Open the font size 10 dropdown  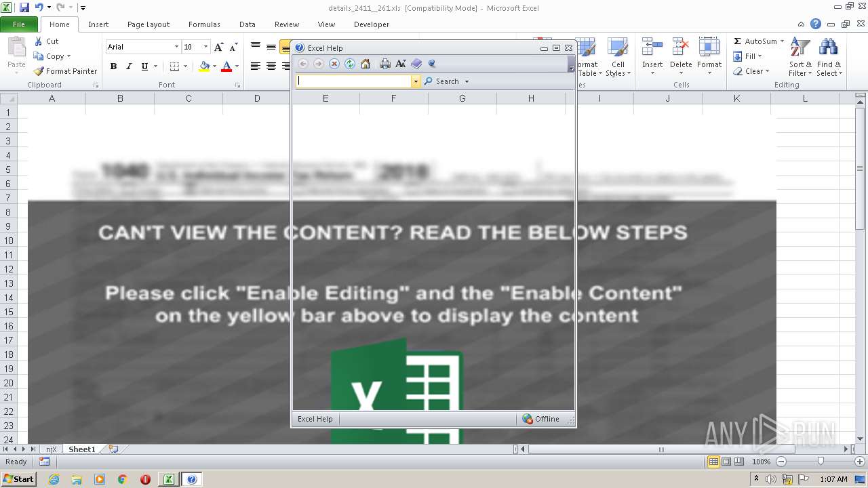[206, 47]
